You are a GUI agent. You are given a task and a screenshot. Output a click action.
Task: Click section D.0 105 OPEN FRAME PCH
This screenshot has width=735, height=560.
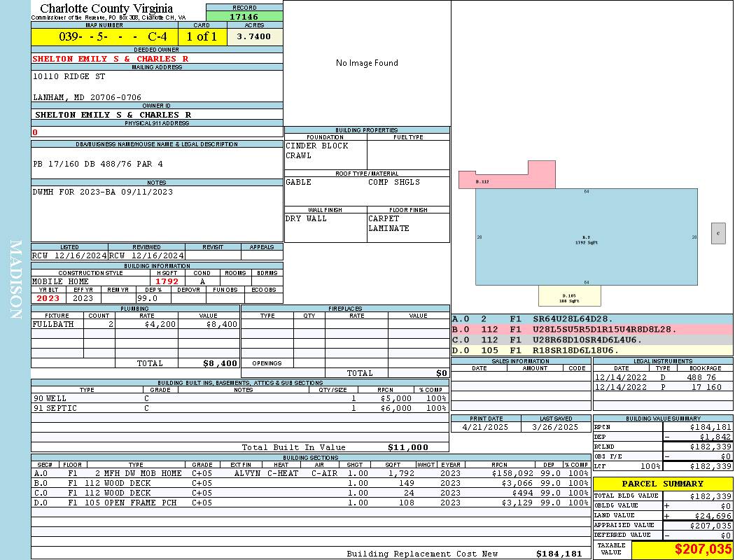point(311,503)
